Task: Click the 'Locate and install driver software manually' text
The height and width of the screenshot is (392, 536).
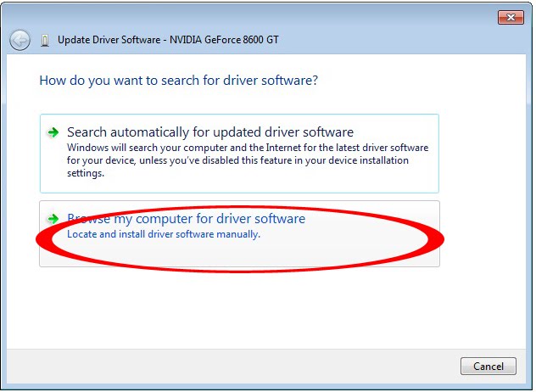Action: coord(164,234)
